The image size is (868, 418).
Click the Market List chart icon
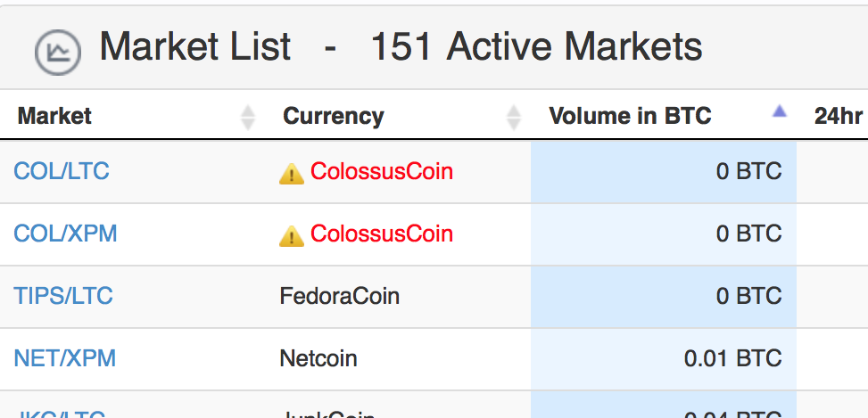pos(58,52)
